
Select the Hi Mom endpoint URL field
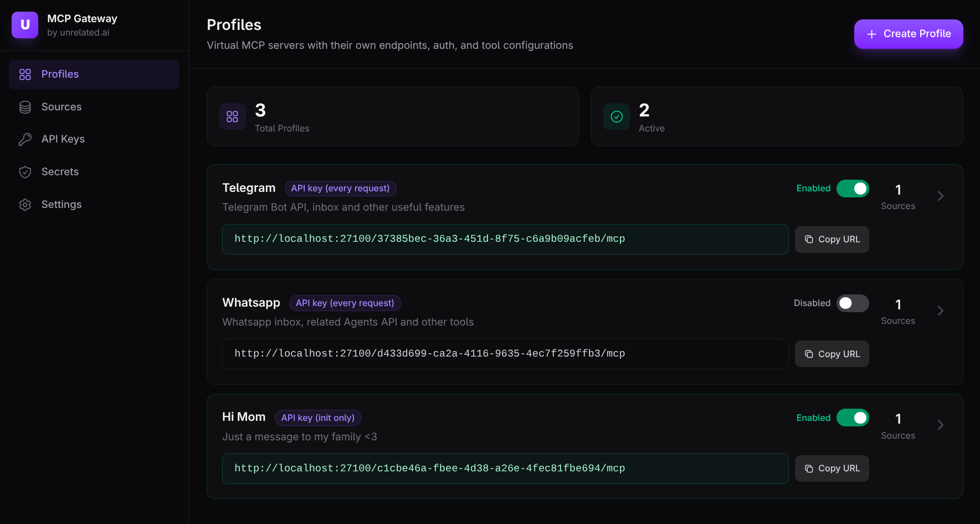tap(505, 468)
